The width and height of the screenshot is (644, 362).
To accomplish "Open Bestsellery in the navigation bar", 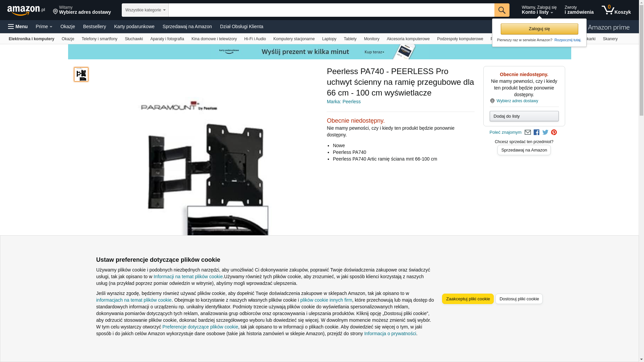I will coord(95,26).
